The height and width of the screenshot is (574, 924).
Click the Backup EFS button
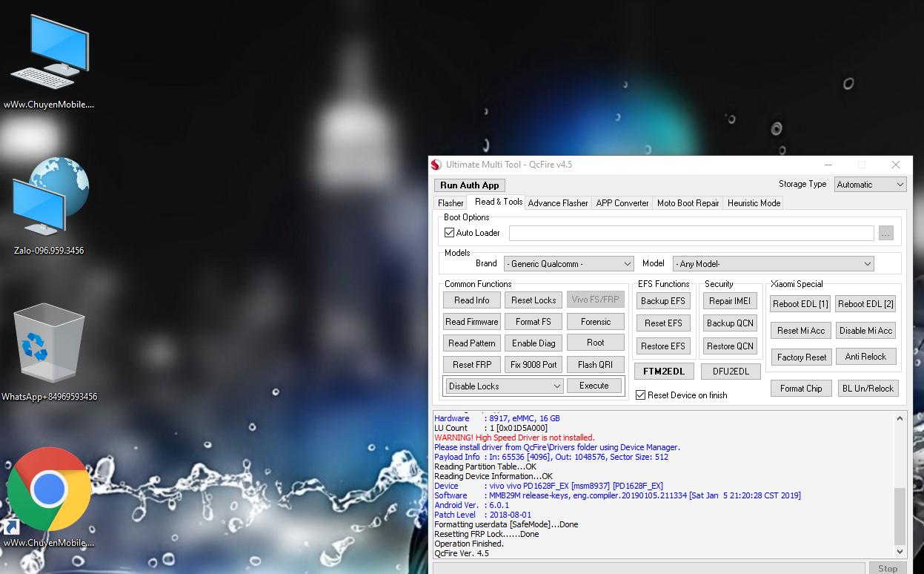(663, 301)
